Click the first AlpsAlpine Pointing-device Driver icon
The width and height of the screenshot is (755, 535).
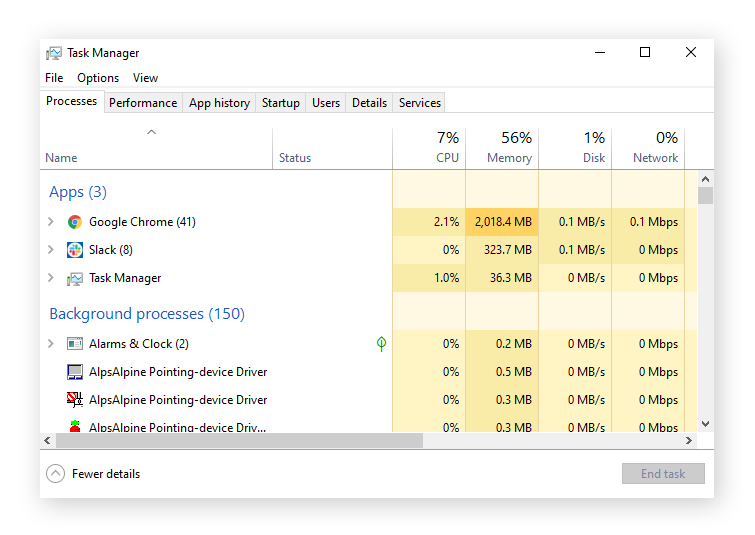(x=75, y=372)
